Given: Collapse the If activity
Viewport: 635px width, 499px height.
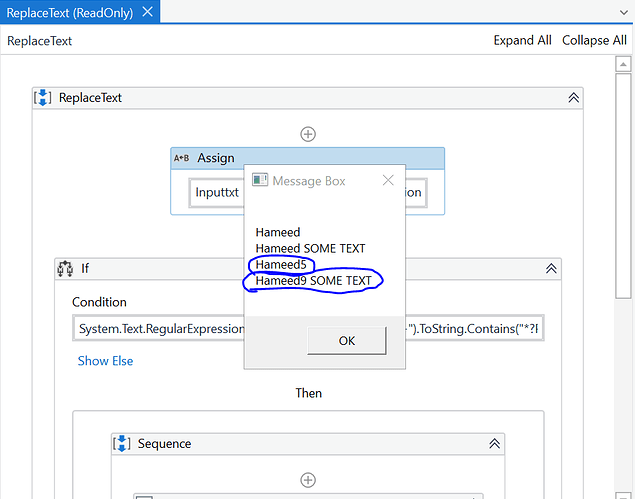Looking at the screenshot, I should click(551, 268).
